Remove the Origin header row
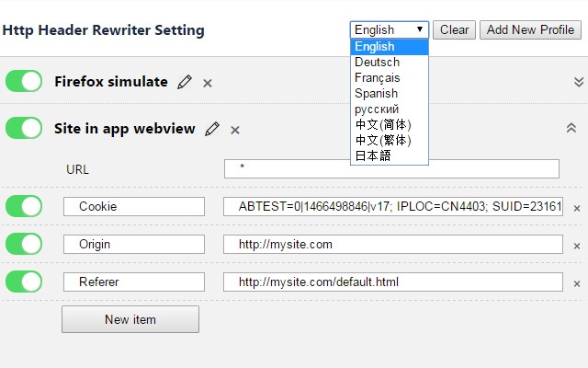588x368 pixels. (577, 246)
